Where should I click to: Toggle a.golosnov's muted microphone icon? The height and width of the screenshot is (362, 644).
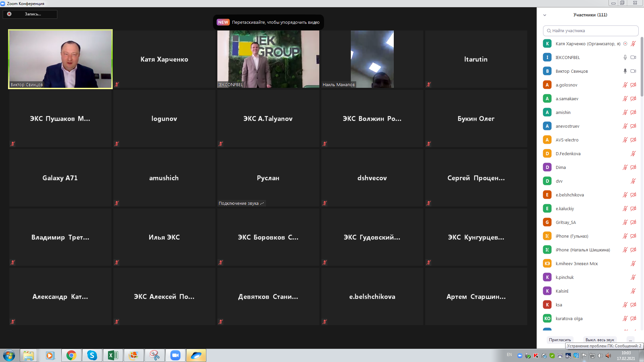[x=625, y=85]
